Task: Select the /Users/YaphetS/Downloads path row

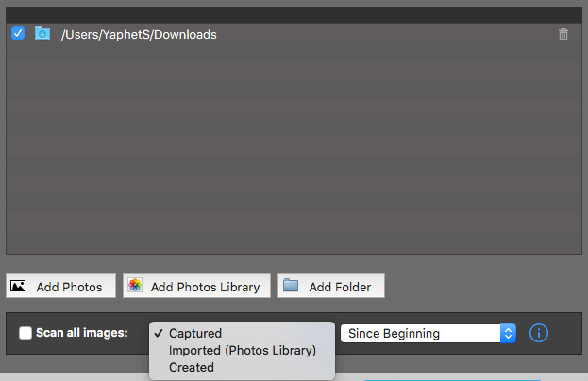Action: pos(283,34)
